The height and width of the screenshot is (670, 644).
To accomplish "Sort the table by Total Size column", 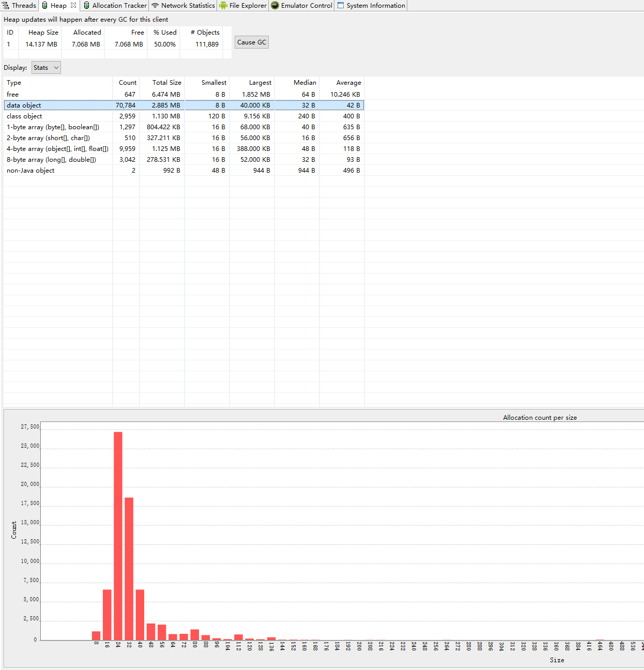I will coord(166,82).
